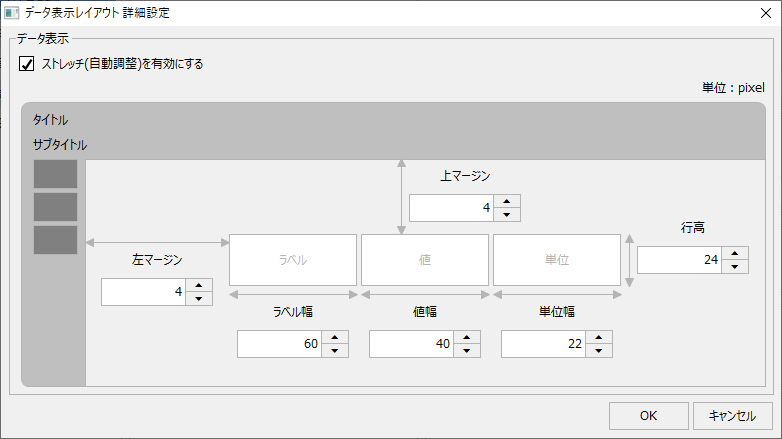This screenshot has width=782, height=439.
Task: Click the 行高 input field
Action: (680, 260)
